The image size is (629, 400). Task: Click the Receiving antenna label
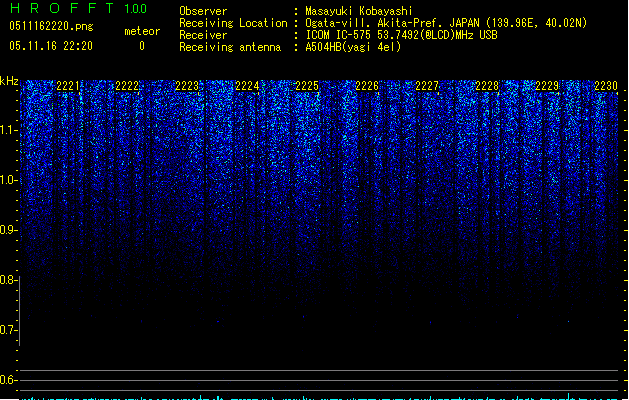point(230,47)
